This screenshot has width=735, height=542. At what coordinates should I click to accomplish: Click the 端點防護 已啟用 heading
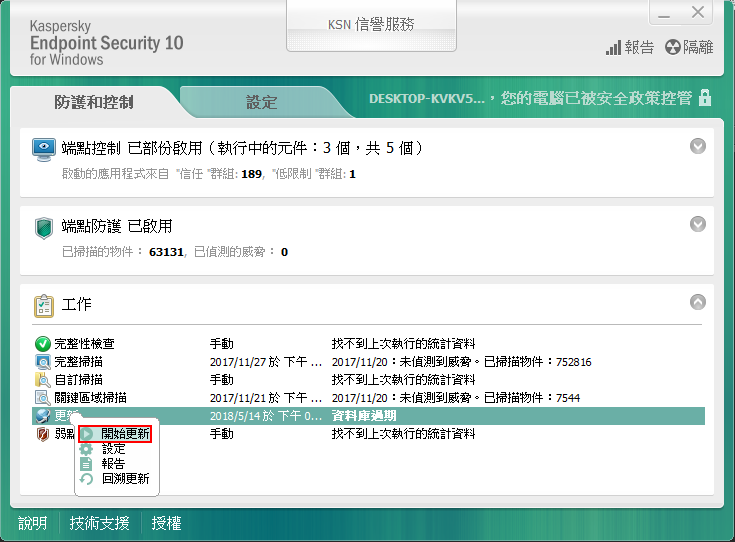tap(117, 226)
